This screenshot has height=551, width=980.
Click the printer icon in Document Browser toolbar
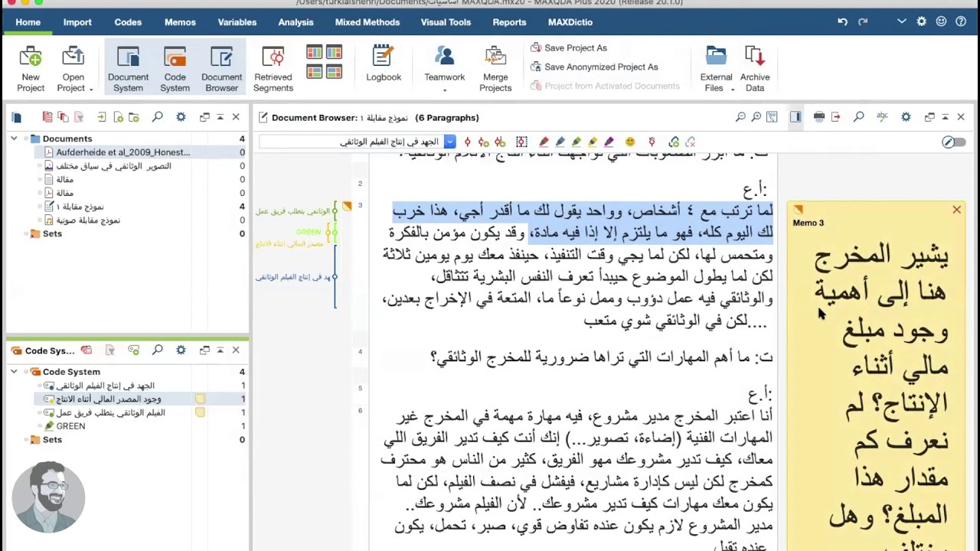click(x=819, y=117)
